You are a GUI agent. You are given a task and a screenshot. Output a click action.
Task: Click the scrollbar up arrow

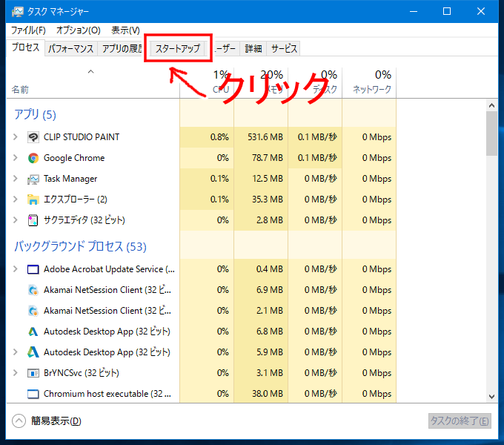[491, 105]
